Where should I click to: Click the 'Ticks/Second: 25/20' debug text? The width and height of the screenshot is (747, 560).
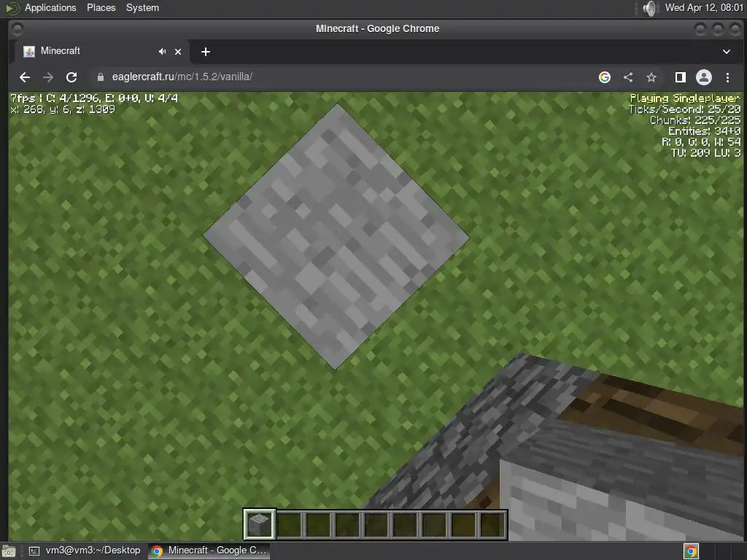[684, 109]
